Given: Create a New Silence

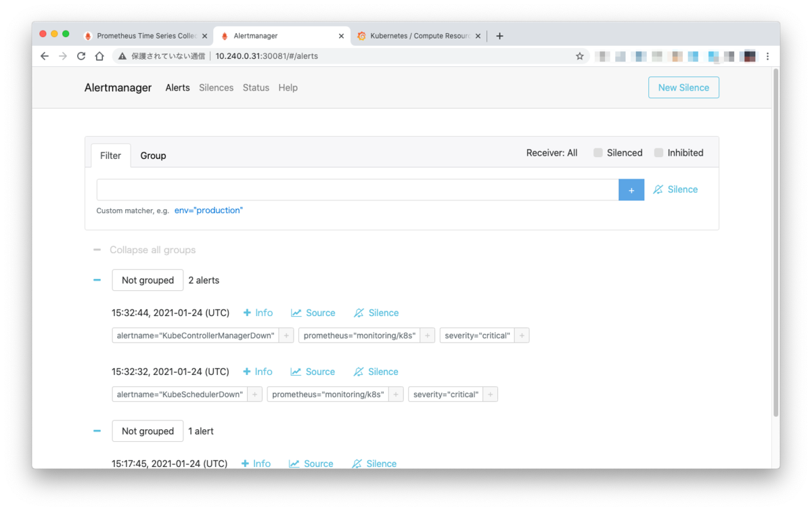Looking at the screenshot, I should click(683, 87).
